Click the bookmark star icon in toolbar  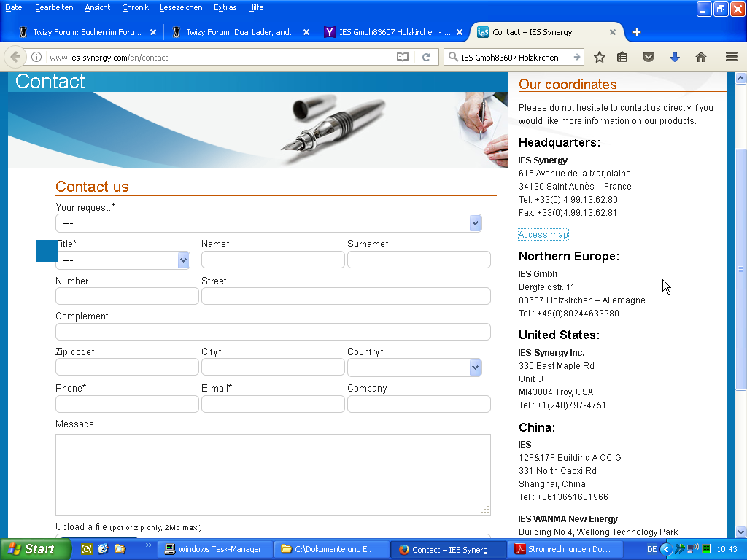(x=600, y=57)
